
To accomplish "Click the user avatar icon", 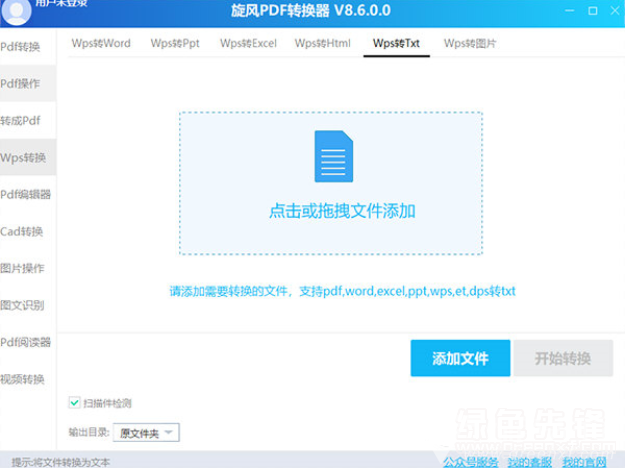I will tap(16, 11).
